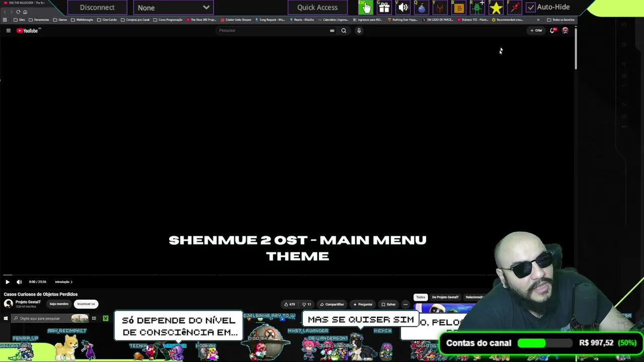Click the browser home icon
Viewport: 644px width, 362px height.
point(25,12)
